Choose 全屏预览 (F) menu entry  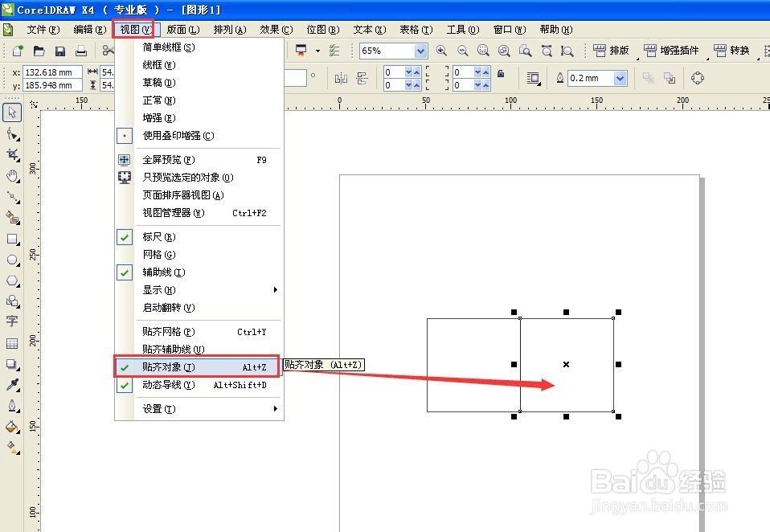[199, 160]
